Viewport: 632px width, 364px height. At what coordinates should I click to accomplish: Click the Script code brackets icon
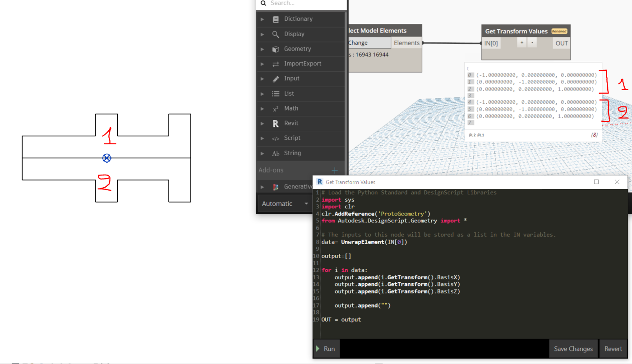[276, 138]
